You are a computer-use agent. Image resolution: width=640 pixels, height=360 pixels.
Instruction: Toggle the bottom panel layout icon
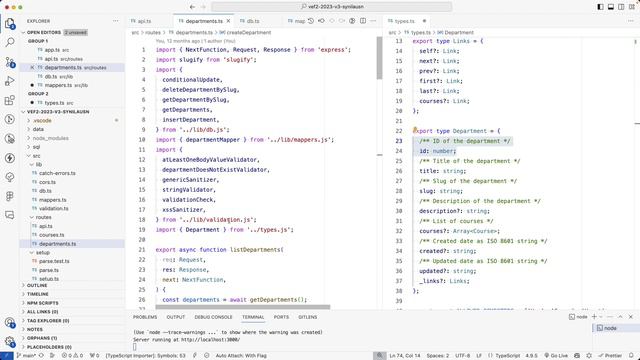(x=611, y=7)
